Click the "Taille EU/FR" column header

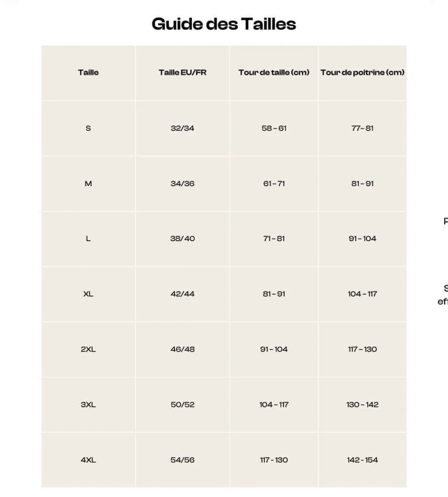coord(182,72)
